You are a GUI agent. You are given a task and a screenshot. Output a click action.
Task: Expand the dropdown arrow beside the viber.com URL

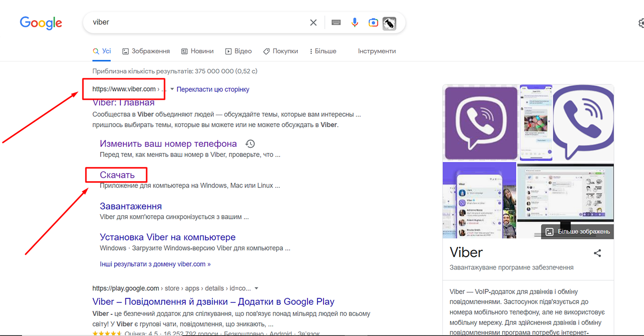click(x=172, y=90)
